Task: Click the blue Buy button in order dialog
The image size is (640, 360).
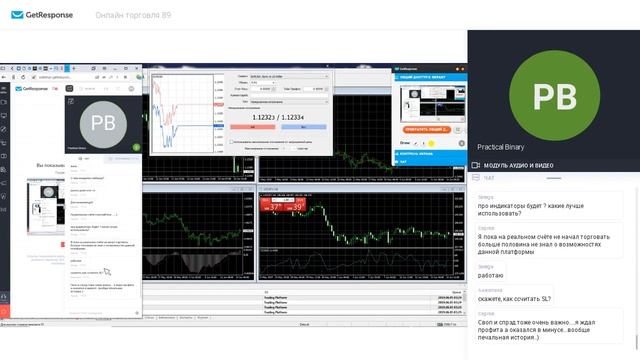Action: [304, 127]
